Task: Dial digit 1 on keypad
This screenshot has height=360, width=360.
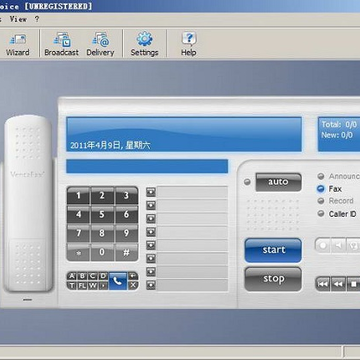Action: click(78, 196)
